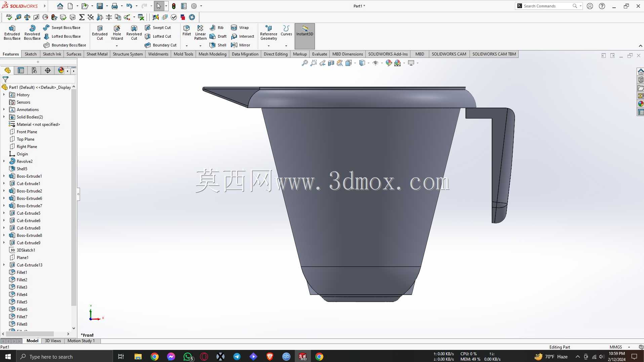Open the Reference Geometry dropdown arrow
This screenshot has height=362, width=644.
point(269,46)
